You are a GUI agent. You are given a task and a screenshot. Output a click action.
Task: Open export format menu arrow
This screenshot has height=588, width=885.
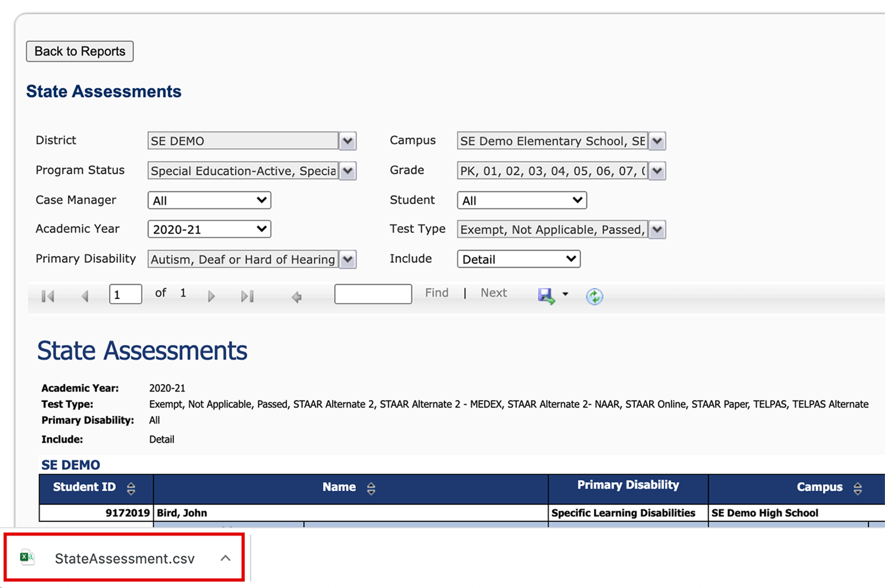(x=565, y=294)
